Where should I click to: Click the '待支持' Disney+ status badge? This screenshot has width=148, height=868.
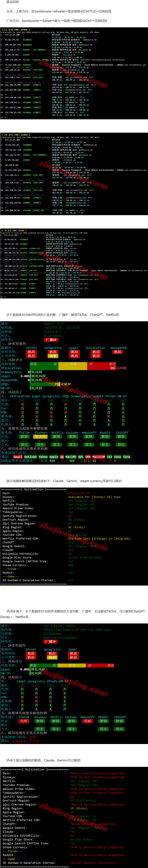coord(41,436)
